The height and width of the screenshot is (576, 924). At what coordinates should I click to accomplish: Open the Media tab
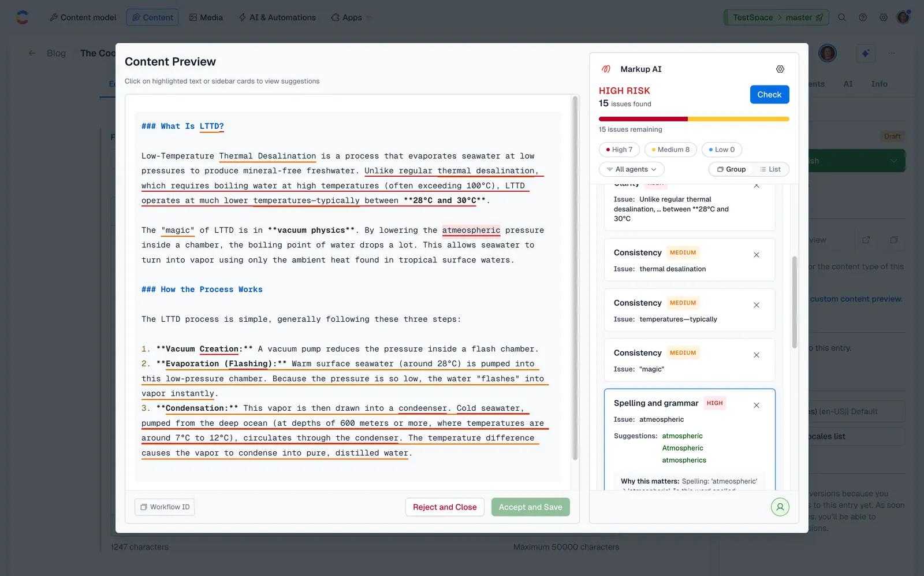206,17
